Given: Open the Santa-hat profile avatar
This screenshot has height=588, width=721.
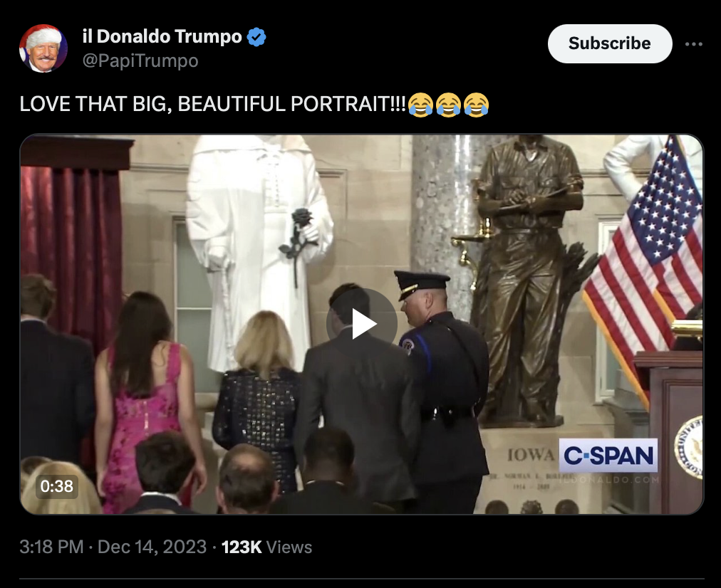Looking at the screenshot, I should 43,48.
